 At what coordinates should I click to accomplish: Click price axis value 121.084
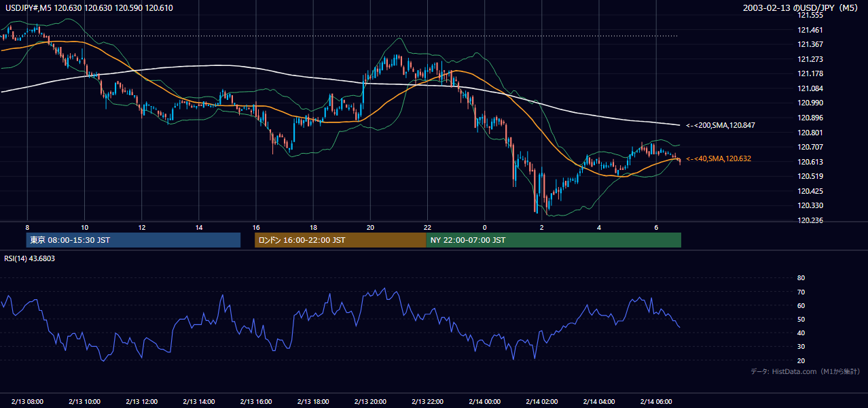810,88
